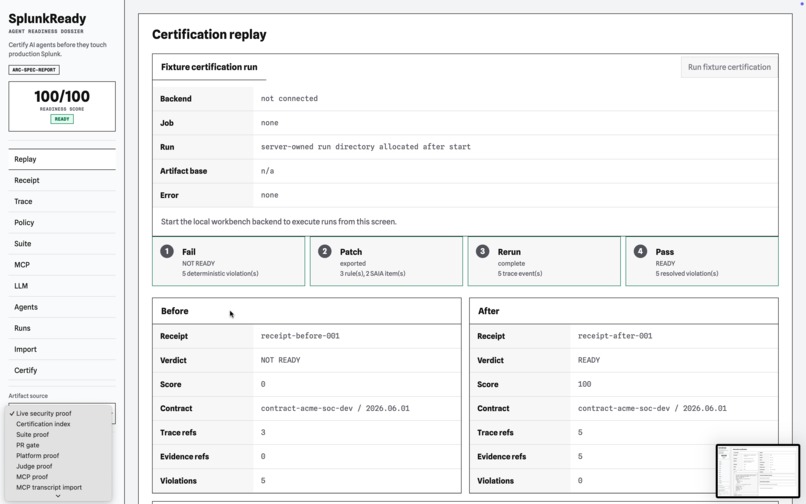Open the Policy section
This screenshot has width=806, height=504.
pos(62,223)
